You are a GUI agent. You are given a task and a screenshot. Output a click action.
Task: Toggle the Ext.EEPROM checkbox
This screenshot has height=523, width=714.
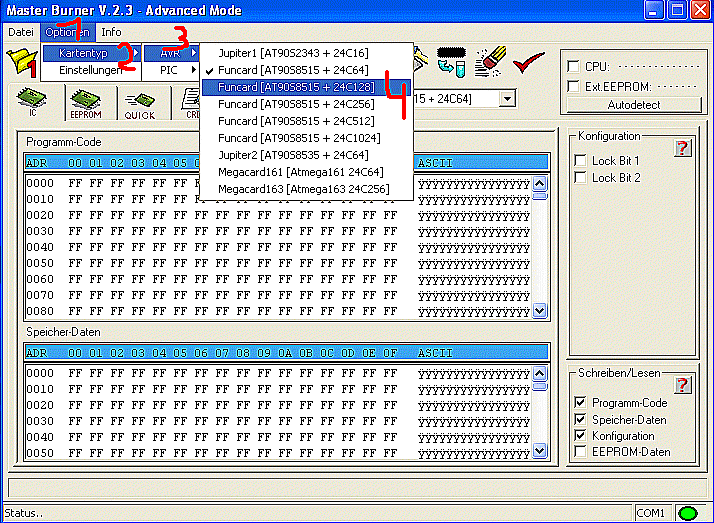tap(573, 86)
